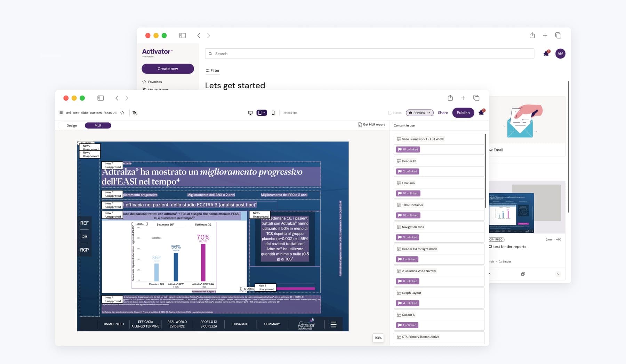This screenshot has width=626, height=364.
Task: Toggle sidebar in the editor window
Action: pos(101,98)
